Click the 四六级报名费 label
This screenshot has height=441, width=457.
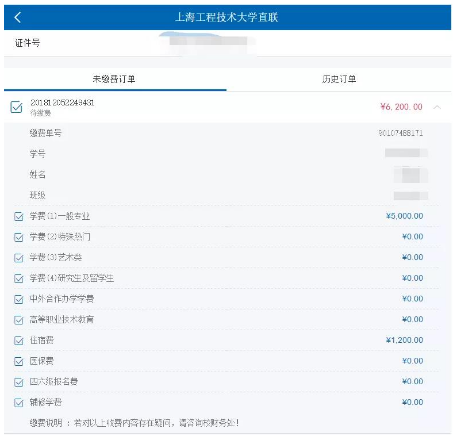pos(54,381)
